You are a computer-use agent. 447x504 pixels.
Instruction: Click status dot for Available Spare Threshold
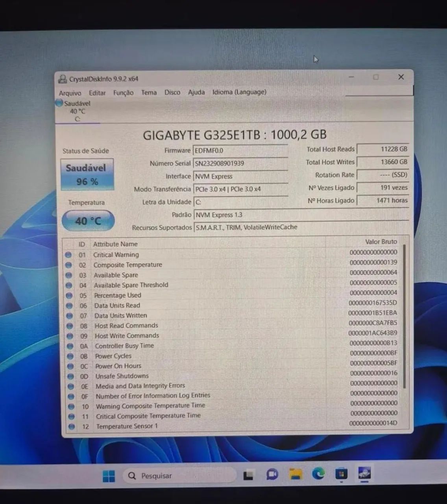[x=69, y=285]
